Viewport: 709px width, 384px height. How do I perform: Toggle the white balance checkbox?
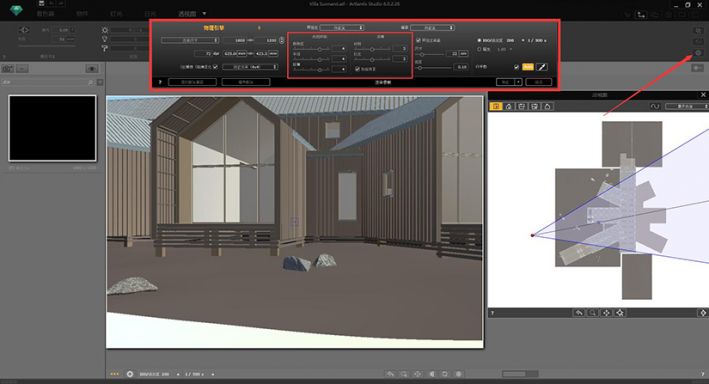point(516,67)
